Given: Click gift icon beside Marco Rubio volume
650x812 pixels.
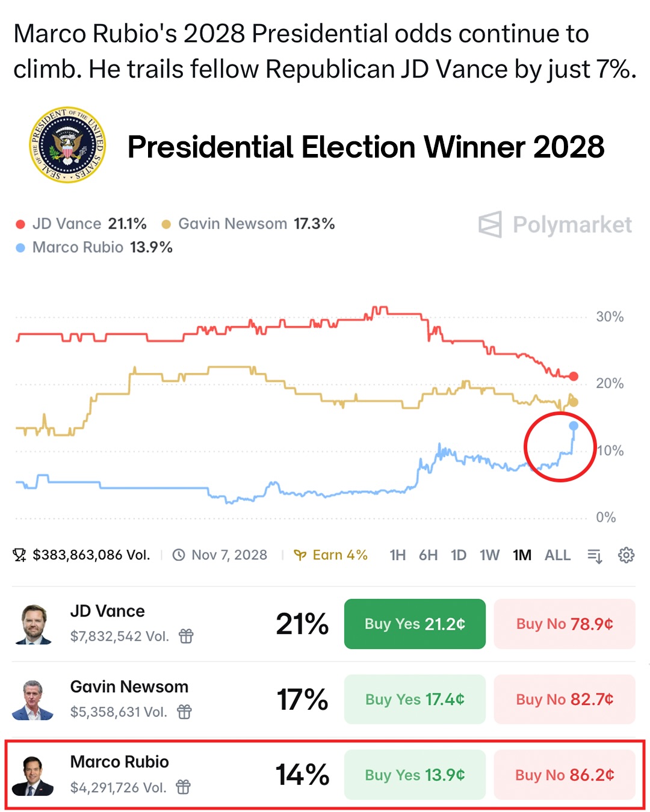Looking at the screenshot, I should [183, 787].
